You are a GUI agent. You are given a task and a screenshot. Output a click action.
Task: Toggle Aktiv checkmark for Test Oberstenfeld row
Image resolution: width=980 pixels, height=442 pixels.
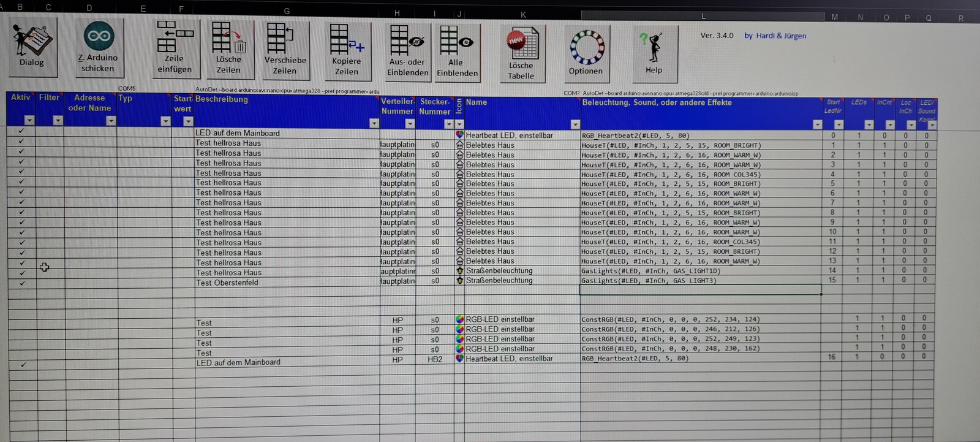[22, 283]
